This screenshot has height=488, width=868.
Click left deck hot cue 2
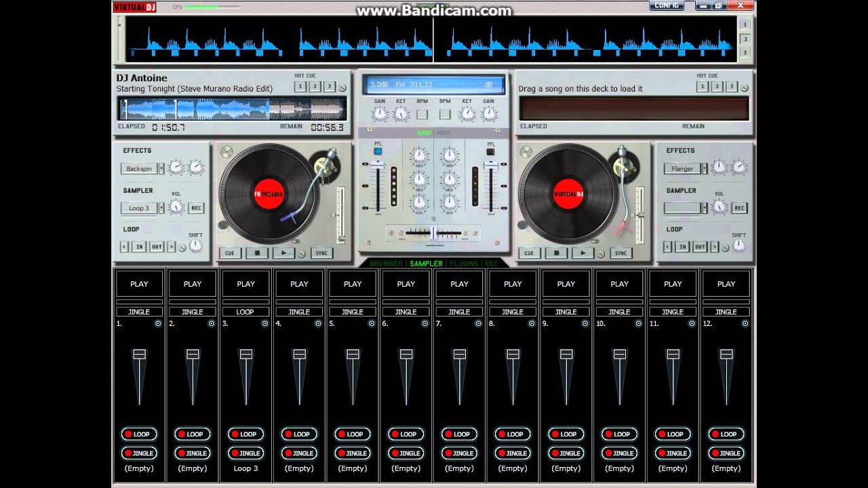(315, 86)
